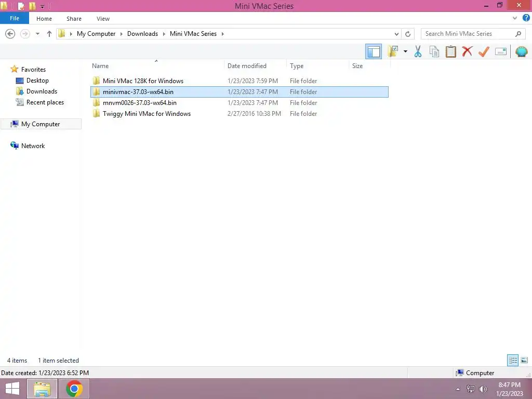Click the folder options toolbar icon
The height and width of the screenshot is (399, 532).
coord(393,51)
